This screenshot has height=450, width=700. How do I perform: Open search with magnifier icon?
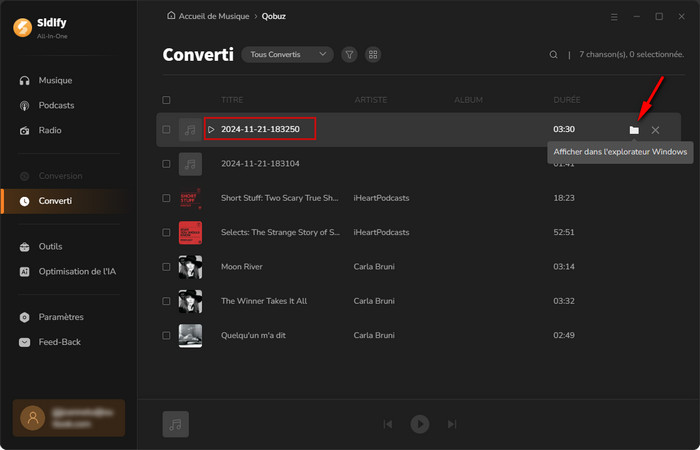pyautogui.click(x=554, y=55)
